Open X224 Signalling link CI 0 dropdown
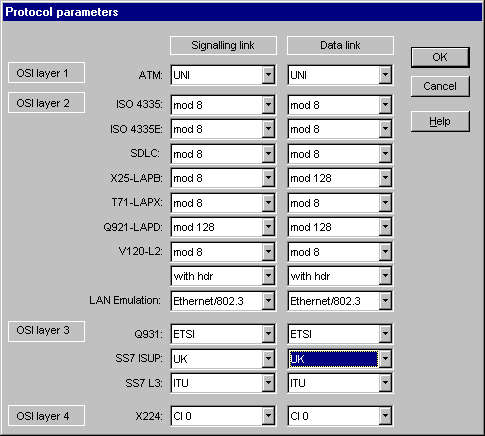 click(268, 416)
